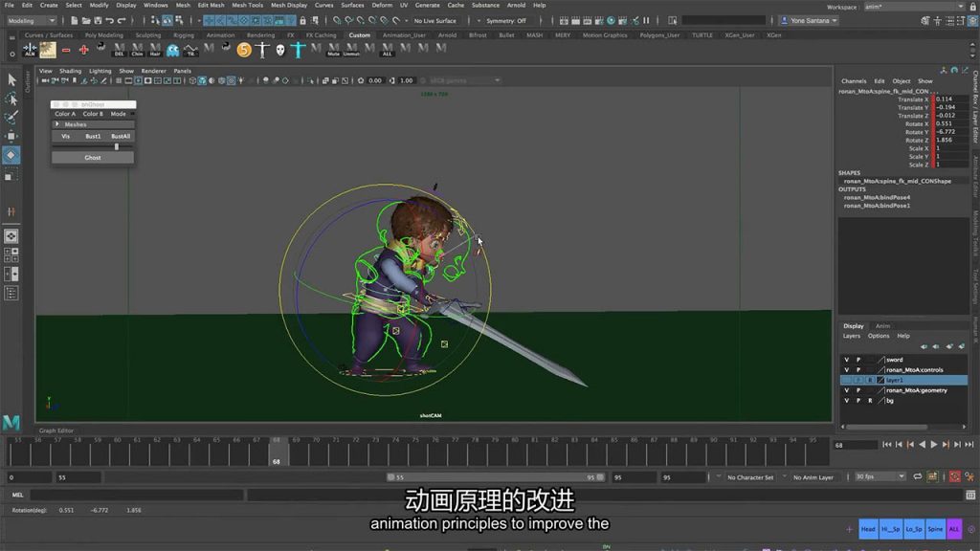Click the ALN shelf button
The width and height of the screenshot is (980, 551).
pos(30,50)
